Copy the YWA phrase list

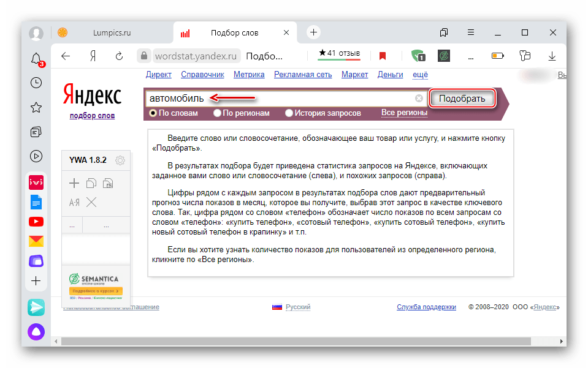(x=91, y=183)
